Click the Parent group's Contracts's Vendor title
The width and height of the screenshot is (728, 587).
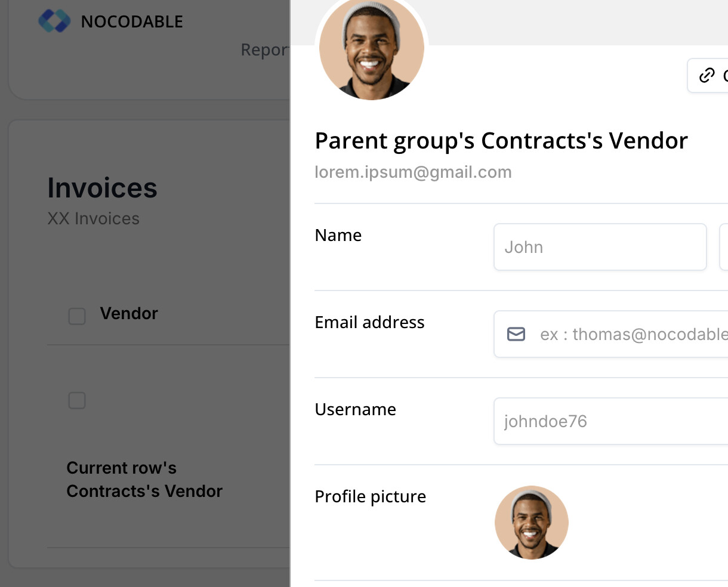pos(501,141)
